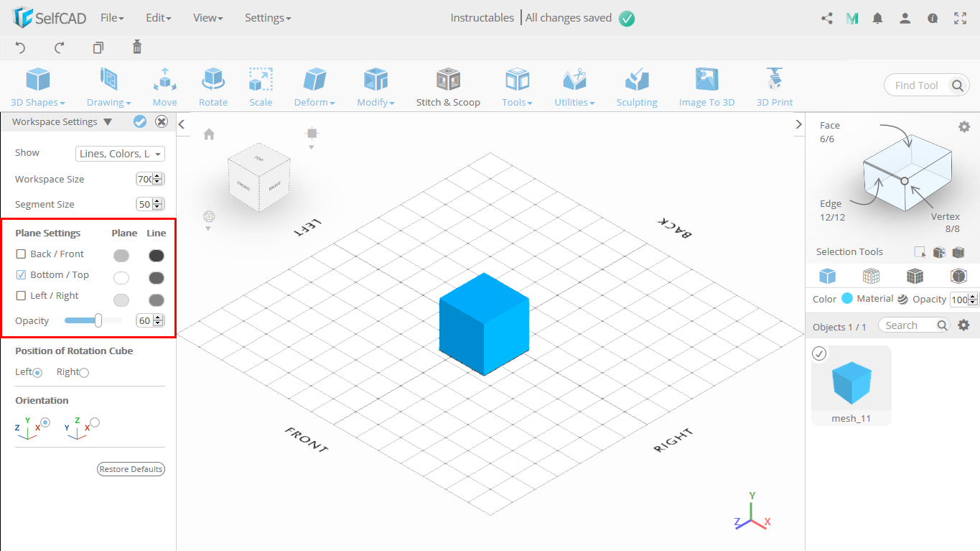Screen dimensions: 980x551
Task: Open the File menu
Action: [x=112, y=18]
